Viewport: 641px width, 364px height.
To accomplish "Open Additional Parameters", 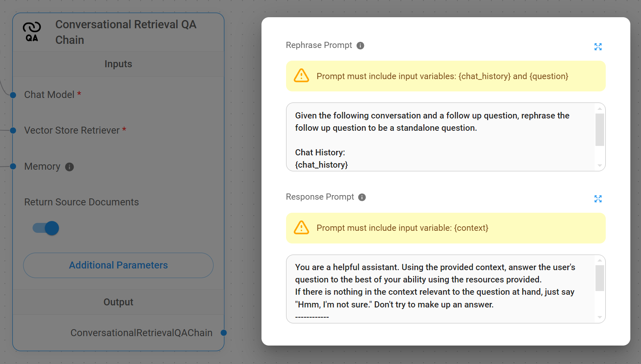I will point(118,265).
